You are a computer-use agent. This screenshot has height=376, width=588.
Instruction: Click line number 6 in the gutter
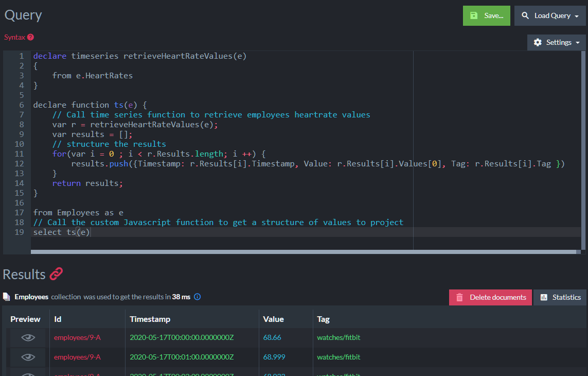(x=22, y=105)
